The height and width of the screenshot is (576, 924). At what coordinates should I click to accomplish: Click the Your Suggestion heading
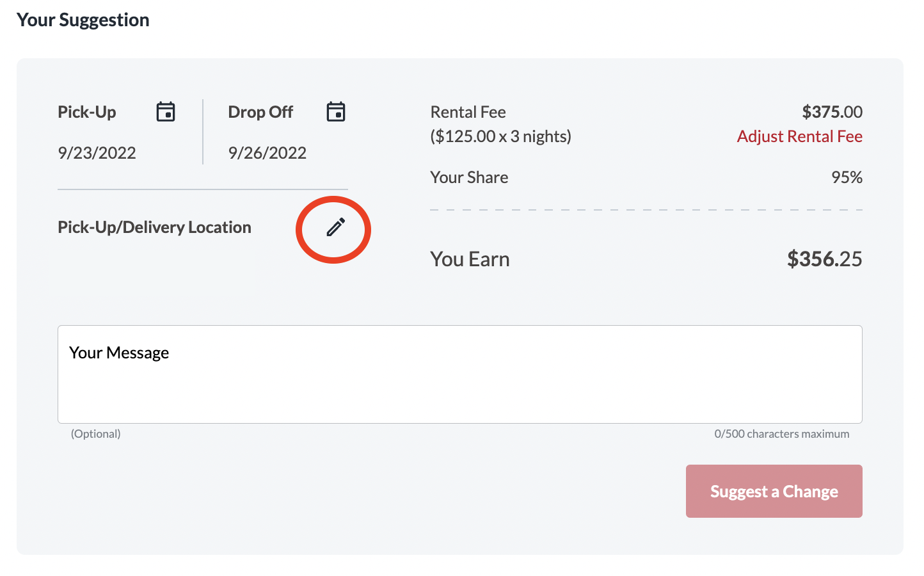83,20
